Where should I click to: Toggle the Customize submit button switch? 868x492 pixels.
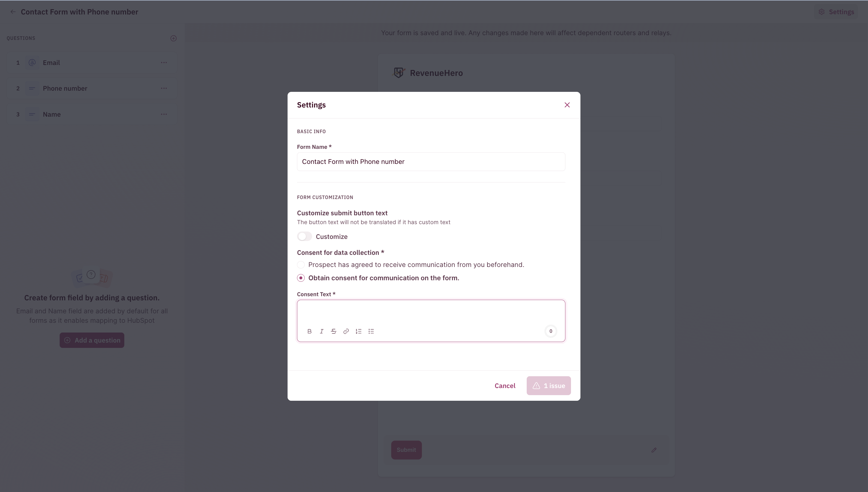tap(304, 237)
